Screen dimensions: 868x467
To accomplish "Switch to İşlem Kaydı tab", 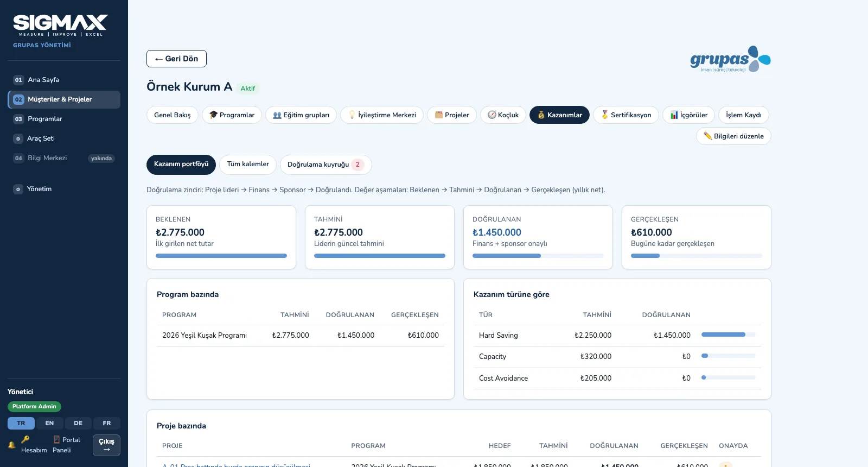I will 744,115.
